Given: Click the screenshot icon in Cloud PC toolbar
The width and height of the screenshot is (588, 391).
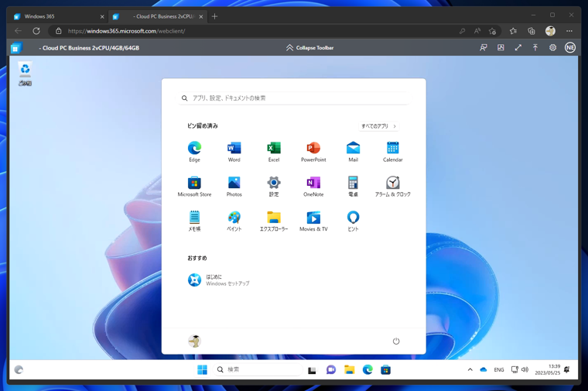Looking at the screenshot, I should [x=501, y=48].
